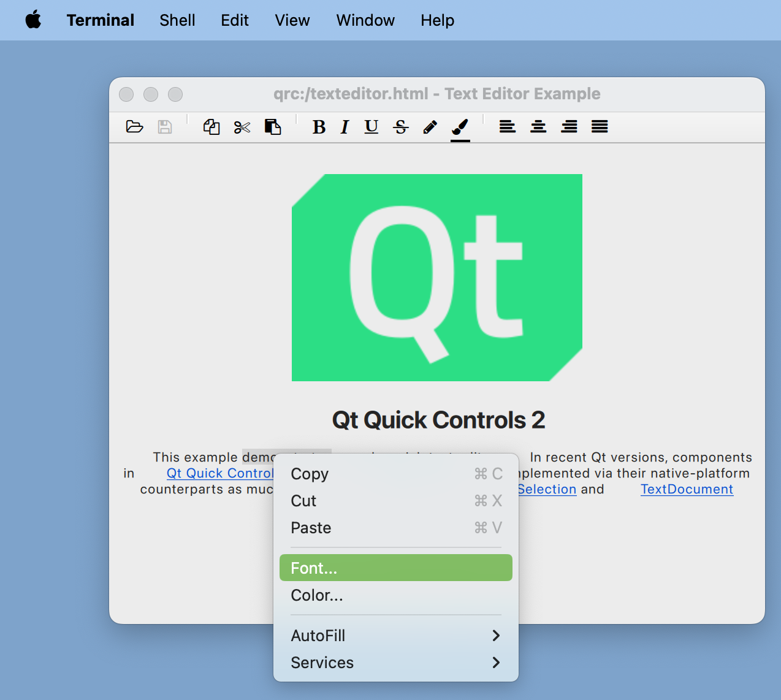Align text to the left
The width and height of the screenshot is (781, 700).
[507, 127]
